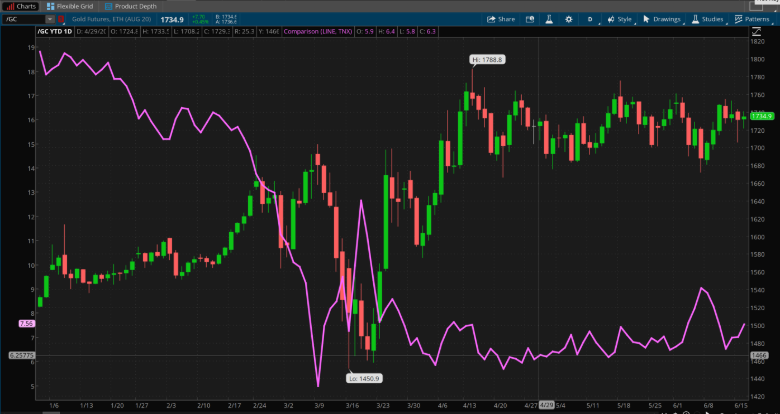The image size is (780, 414).
Task: Open the Studies menu
Action: point(707,19)
